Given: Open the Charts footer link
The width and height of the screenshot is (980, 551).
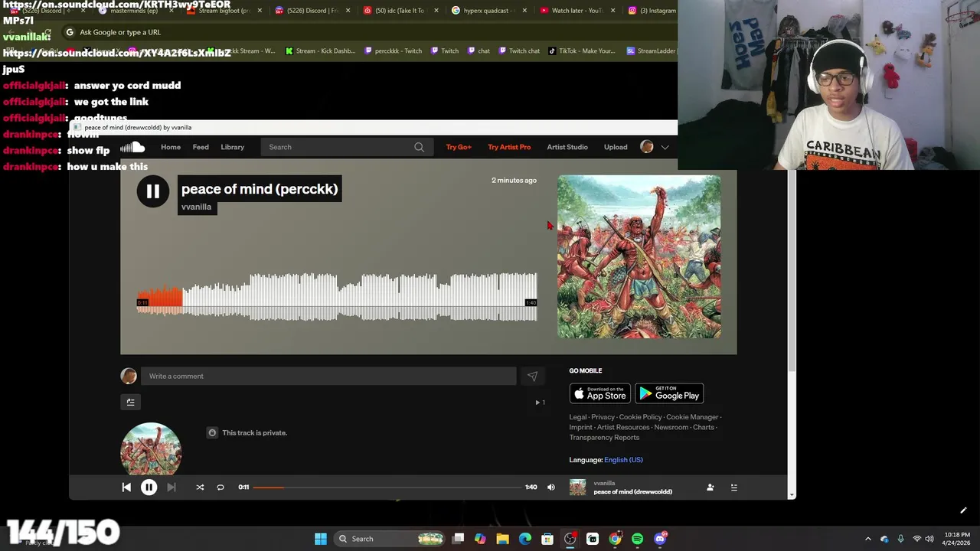Looking at the screenshot, I should 703,427.
